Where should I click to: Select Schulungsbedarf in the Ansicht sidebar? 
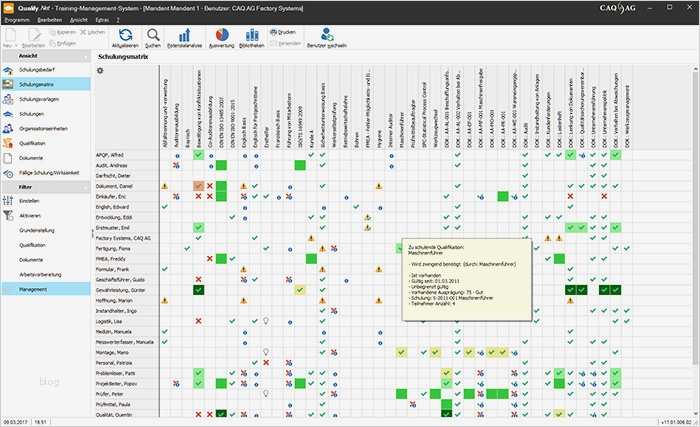click(46, 70)
